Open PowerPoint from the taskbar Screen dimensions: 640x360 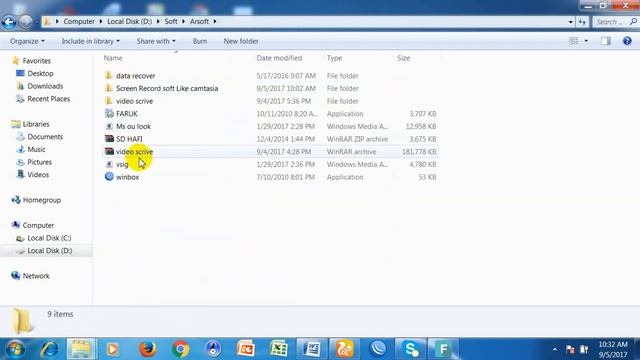coord(246,349)
